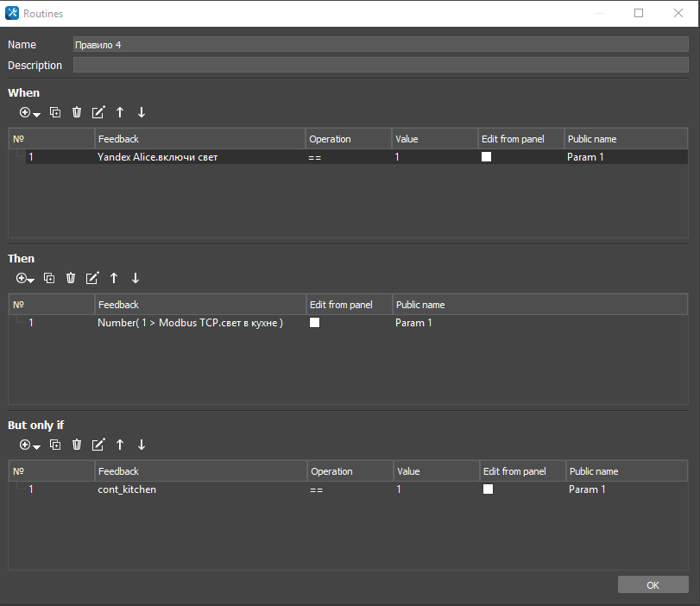700x606 pixels.
Task: Edit the But only if condition
Action: tap(98, 445)
